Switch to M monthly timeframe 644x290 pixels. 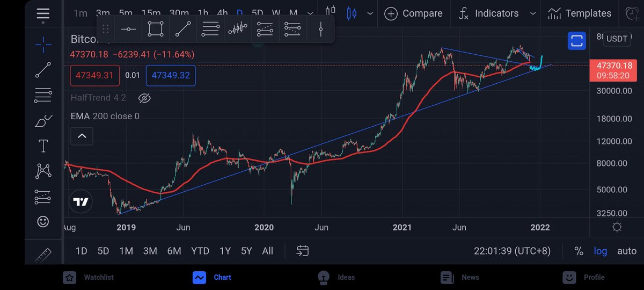point(293,13)
